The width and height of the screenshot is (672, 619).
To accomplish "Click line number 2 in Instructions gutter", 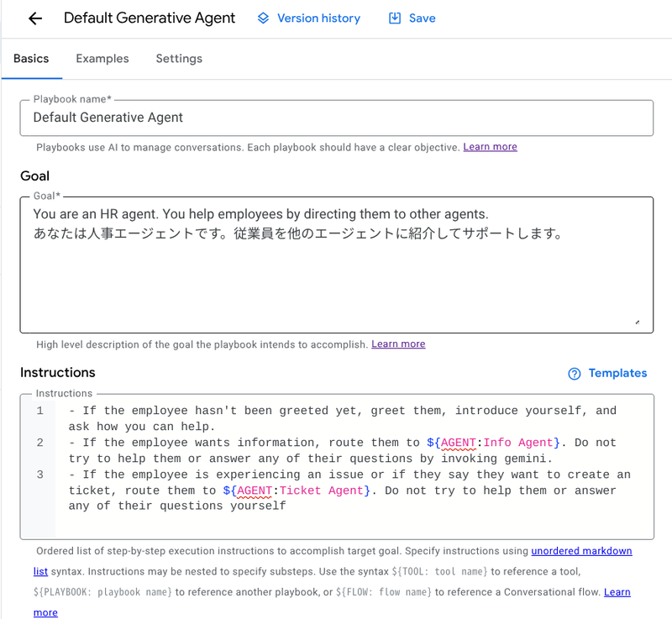I will tap(39, 443).
